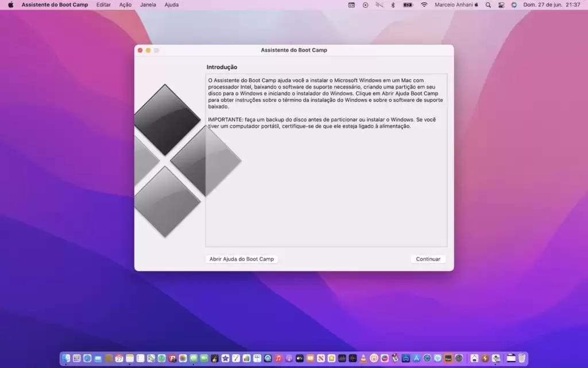Open Photo Booth in the Dock
The image size is (588, 368).
click(x=172, y=359)
